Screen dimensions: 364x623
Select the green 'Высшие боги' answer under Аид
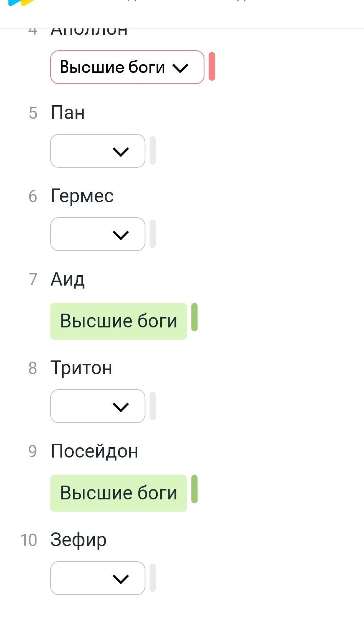click(x=118, y=321)
